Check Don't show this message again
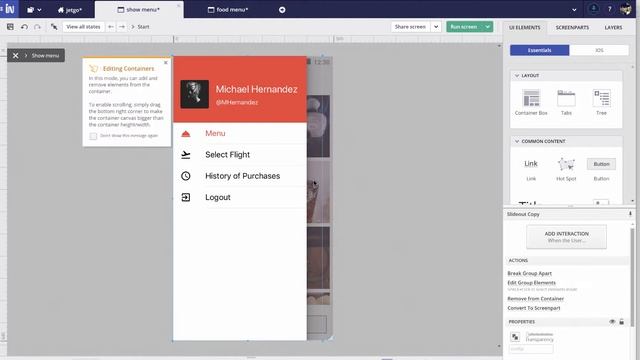 click(93, 136)
